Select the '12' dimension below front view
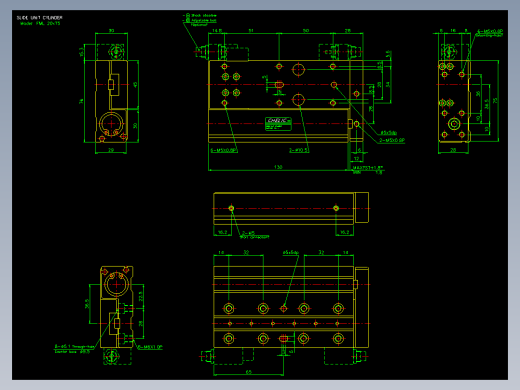Image resolution: width=520 pixels, height=390 pixels. [356, 159]
